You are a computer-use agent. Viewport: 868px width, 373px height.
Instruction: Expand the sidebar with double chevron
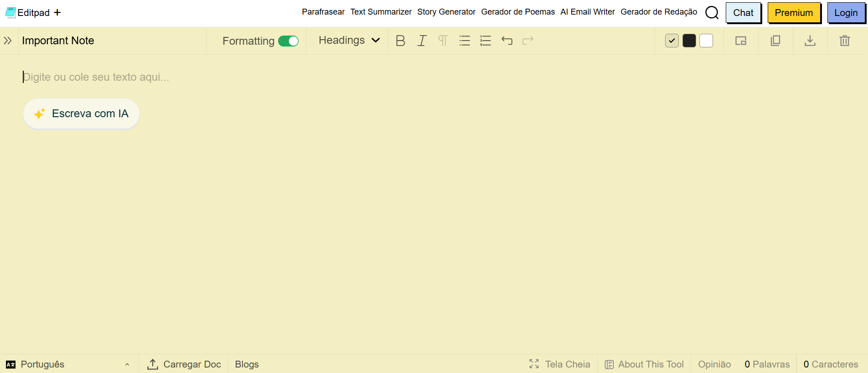(x=8, y=41)
